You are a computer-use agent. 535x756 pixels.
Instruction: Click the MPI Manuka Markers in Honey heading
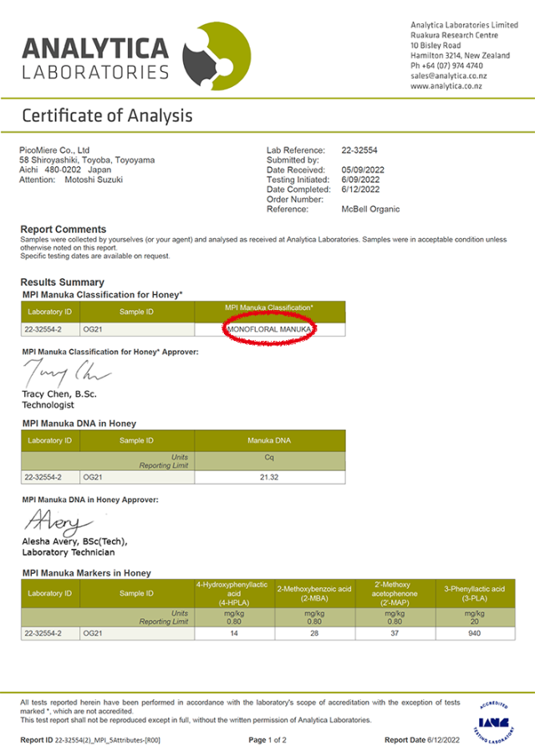(x=87, y=573)
